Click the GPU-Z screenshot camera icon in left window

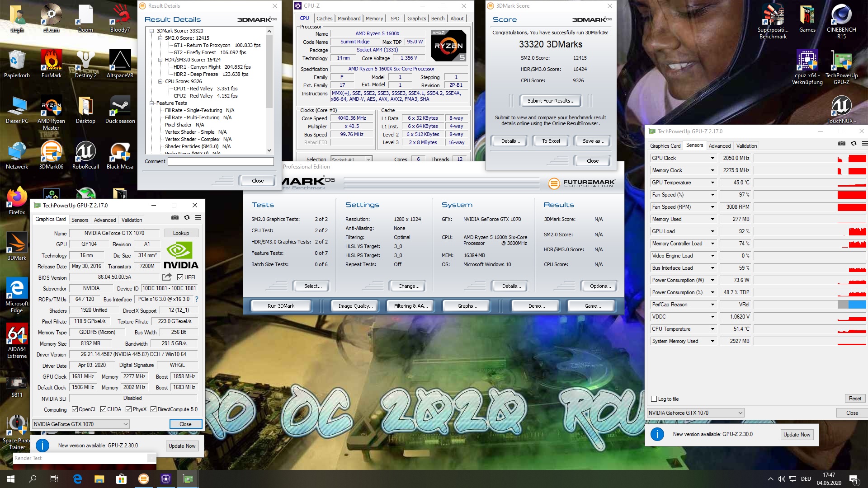coord(175,218)
